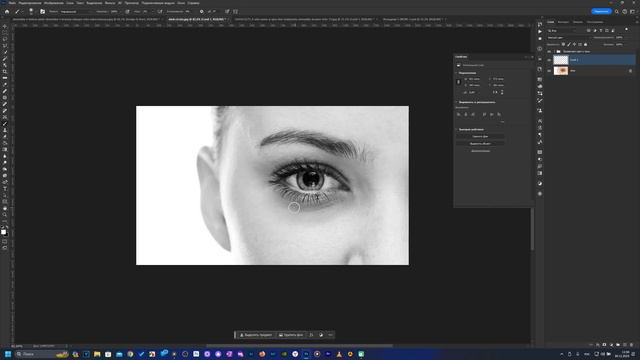Open the layer Opacity percentage dropdown
The width and height of the screenshot is (640, 360).
pos(621,38)
